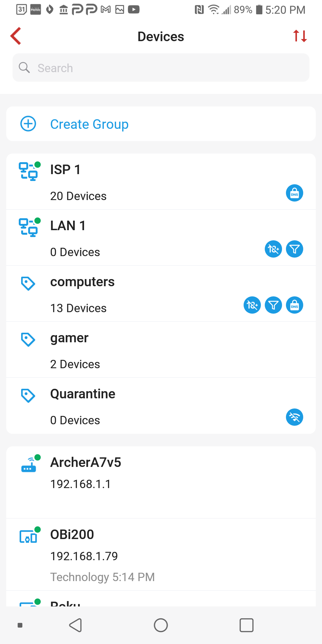Tap the ad block icon on computers
Viewport: 322px width, 644px height.
[252, 305]
